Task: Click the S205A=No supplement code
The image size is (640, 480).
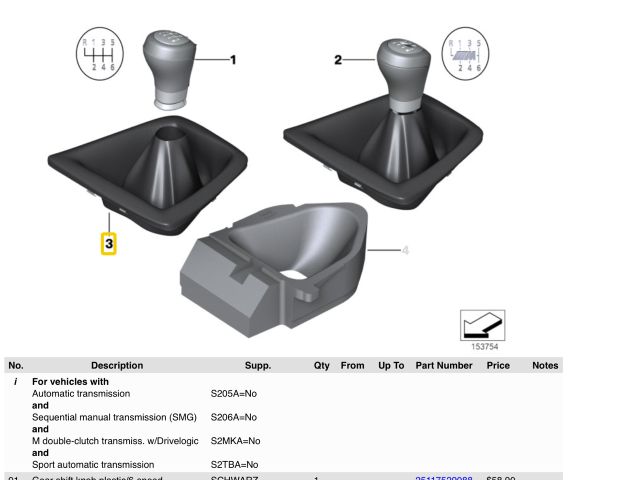Action: (234, 394)
